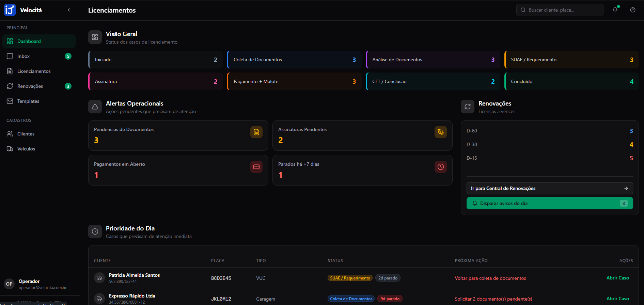
Task: Open the Veículos section
Action: pos(26,149)
